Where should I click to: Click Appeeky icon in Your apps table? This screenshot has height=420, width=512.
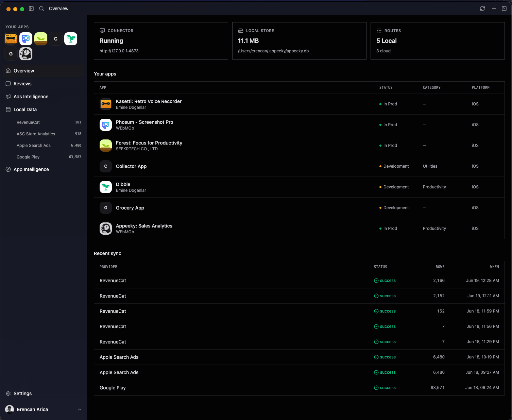pos(106,229)
